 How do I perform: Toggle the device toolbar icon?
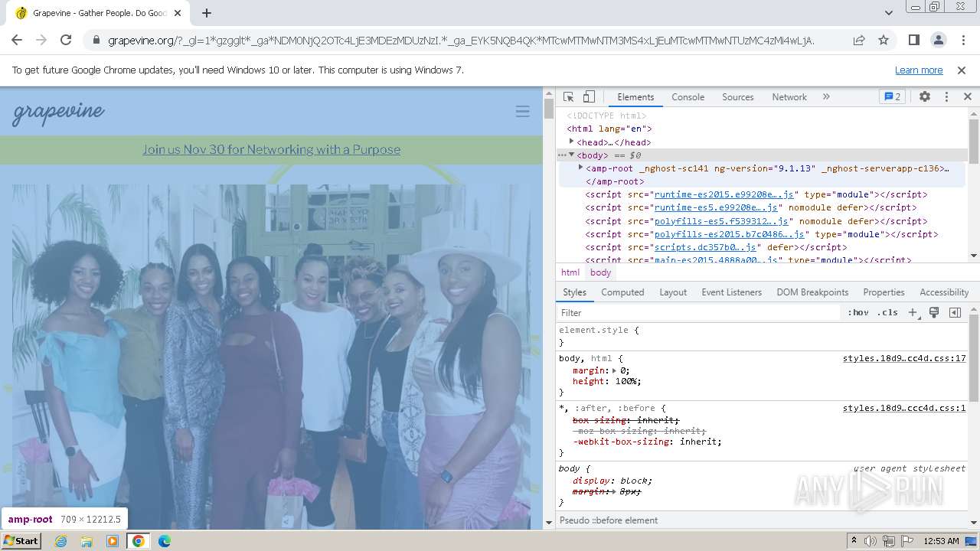(x=589, y=97)
